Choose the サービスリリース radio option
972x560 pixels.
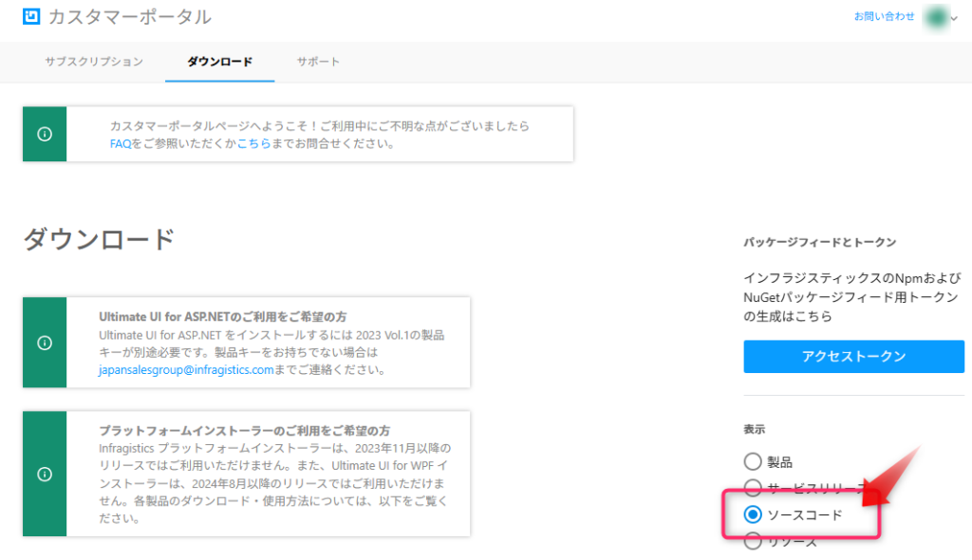(753, 488)
